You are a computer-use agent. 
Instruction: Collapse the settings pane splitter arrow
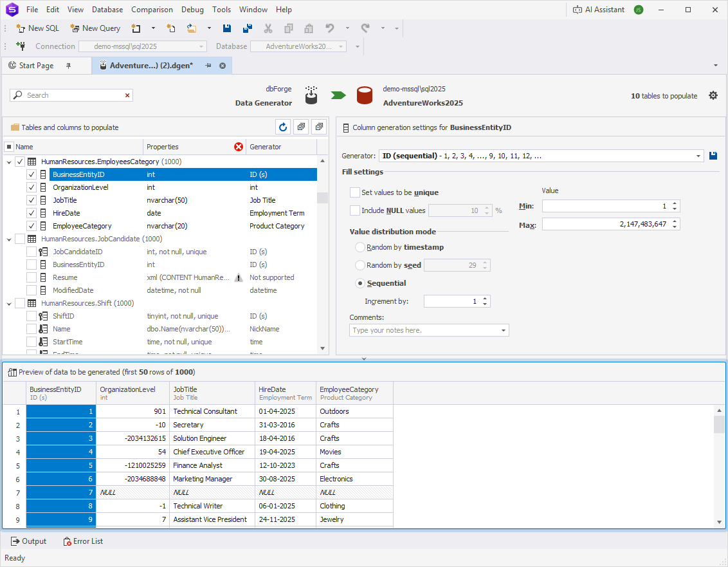(364, 358)
